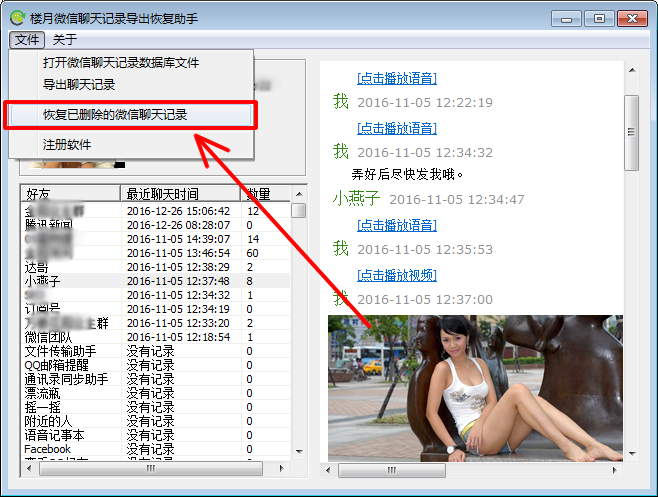Click friend list horizontal scroll right arrow
The image size is (658, 497).
point(281,468)
